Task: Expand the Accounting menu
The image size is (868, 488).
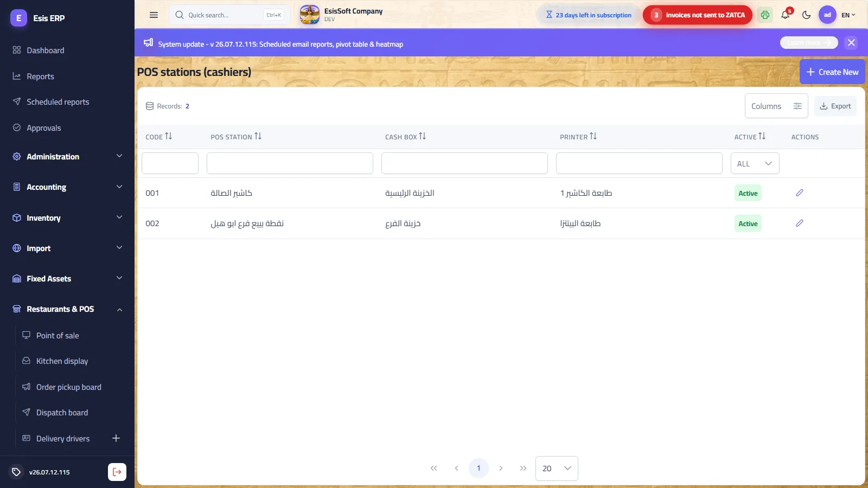Action: pyautogui.click(x=67, y=187)
